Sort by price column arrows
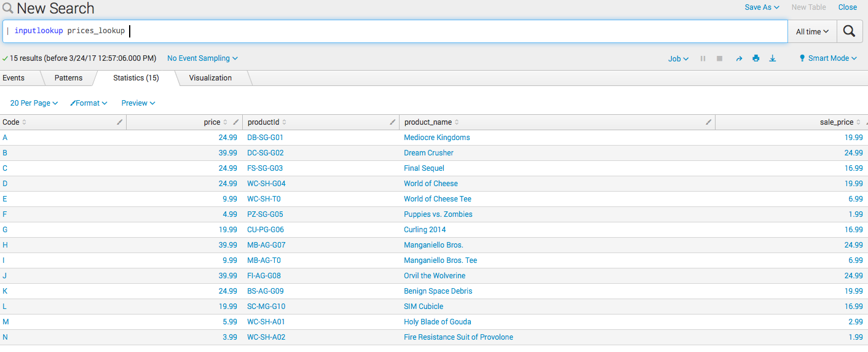The image size is (868, 352). point(225,122)
